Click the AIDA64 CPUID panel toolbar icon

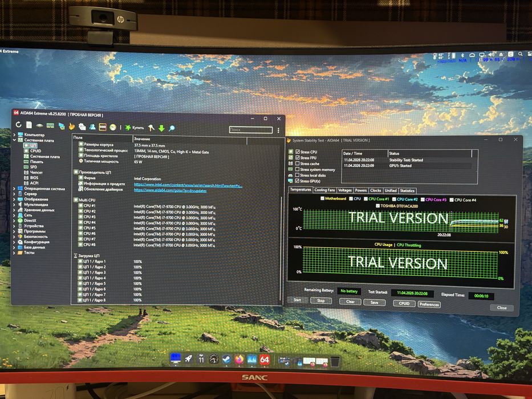pyautogui.click(x=82, y=127)
